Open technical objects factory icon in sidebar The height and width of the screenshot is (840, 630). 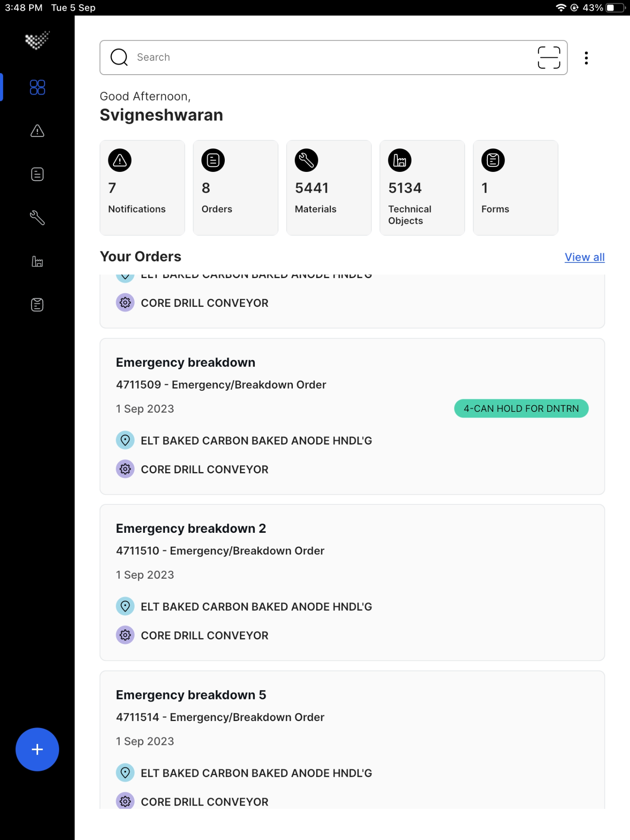(37, 261)
